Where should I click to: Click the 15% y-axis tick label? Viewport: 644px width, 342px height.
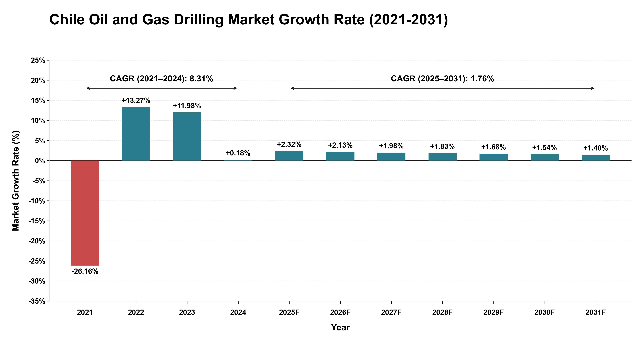38,100
